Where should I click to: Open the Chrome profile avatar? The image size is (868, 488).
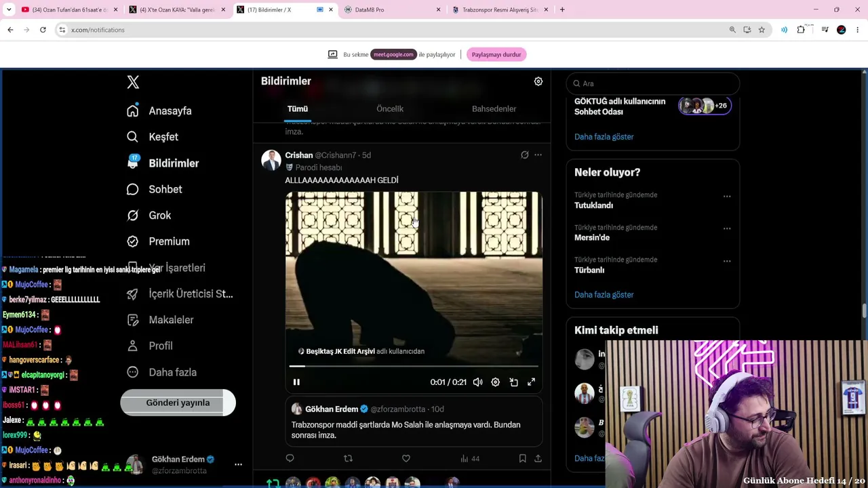click(842, 30)
